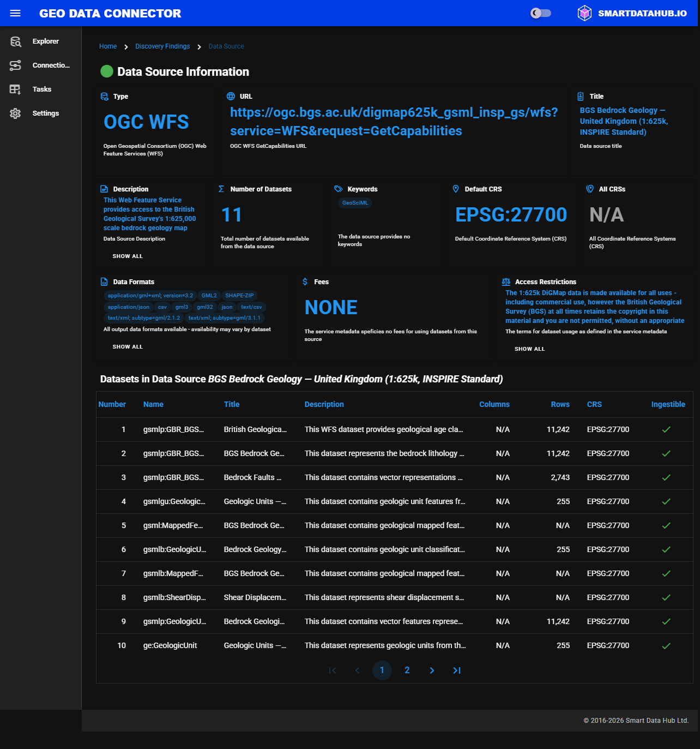This screenshot has width=700, height=749.
Task: Sort table by Rows column header
Action: (x=560, y=405)
